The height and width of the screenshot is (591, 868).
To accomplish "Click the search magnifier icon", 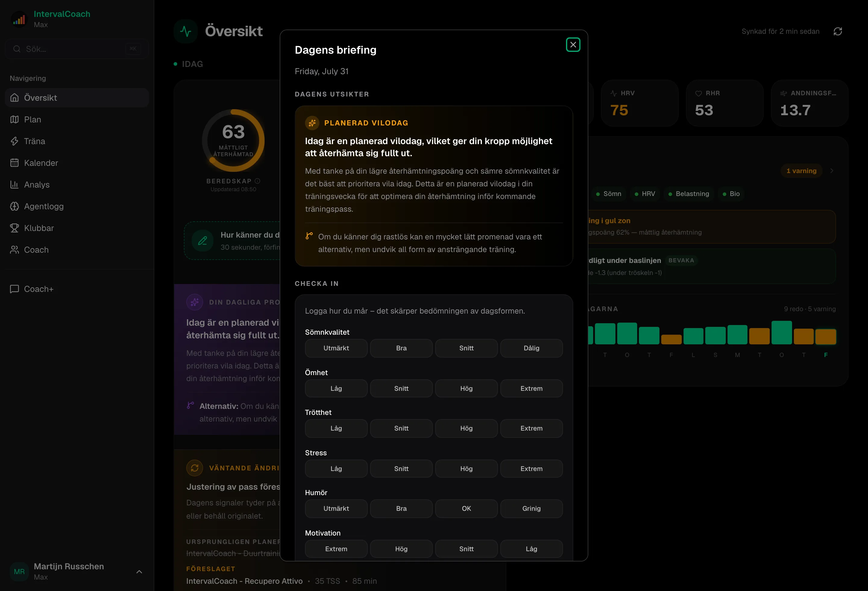I will pyautogui.click(x=17, y=49).
